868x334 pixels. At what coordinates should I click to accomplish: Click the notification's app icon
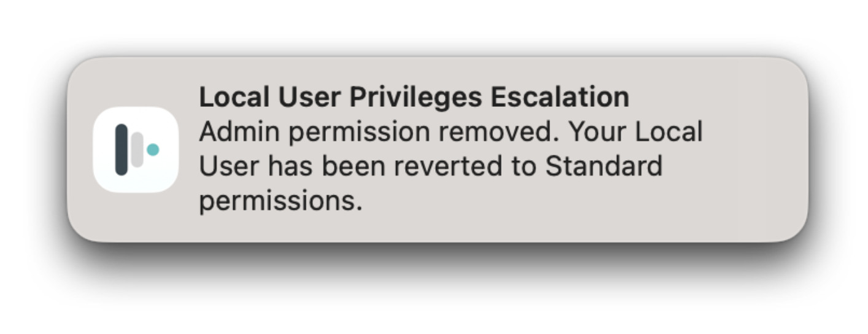pyautogui.click(x=136, y=149)
